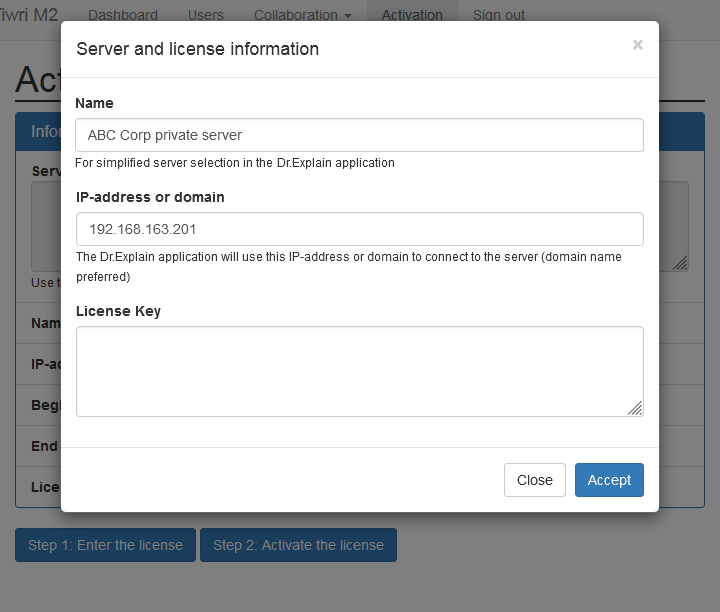Viewport: 720px width, 612px height.
Task: Click the 'For simplified server selection' hint text
Action: (235, 163)
